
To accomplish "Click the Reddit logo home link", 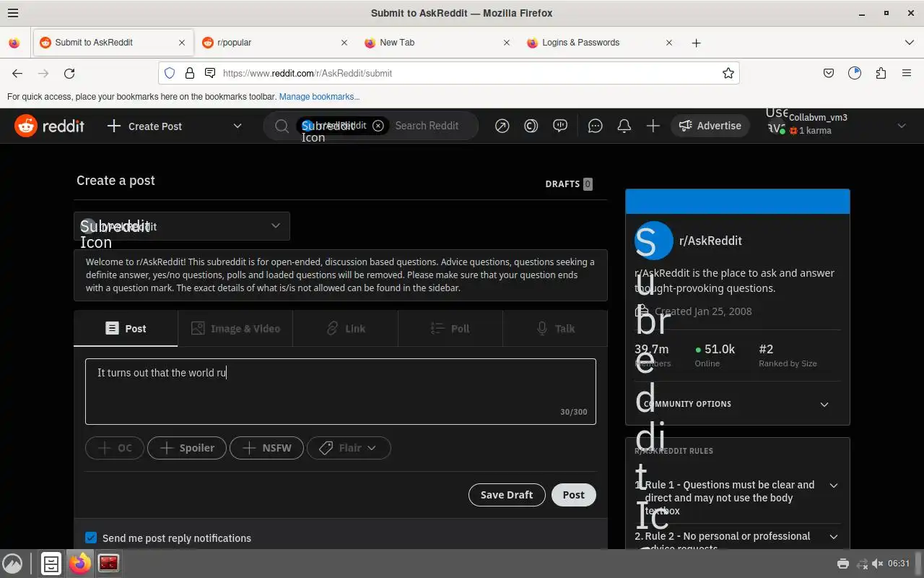I will pos(50,126).
